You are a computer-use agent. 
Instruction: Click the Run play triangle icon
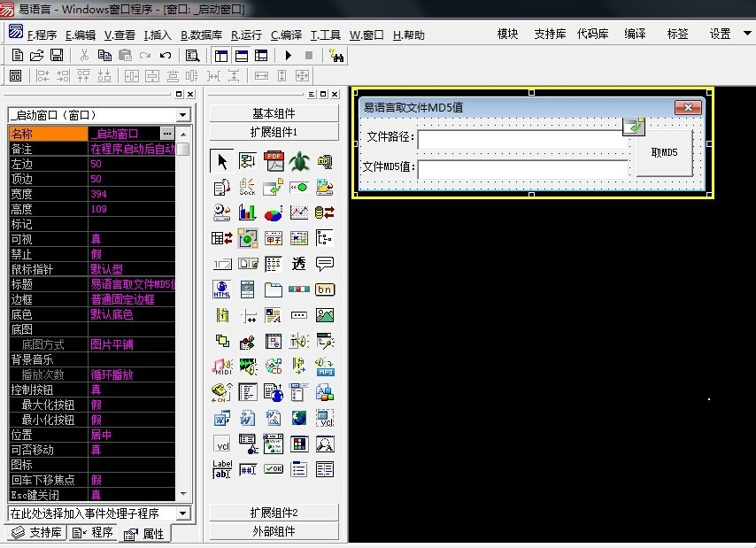coord(289,56)
